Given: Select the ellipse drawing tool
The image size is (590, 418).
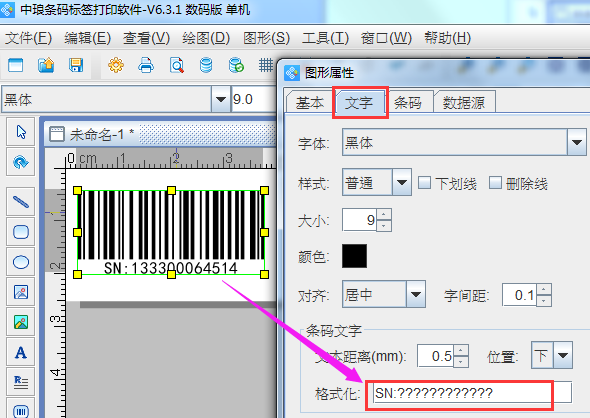Looking at the screenshot, I should (x=21, y=262).
